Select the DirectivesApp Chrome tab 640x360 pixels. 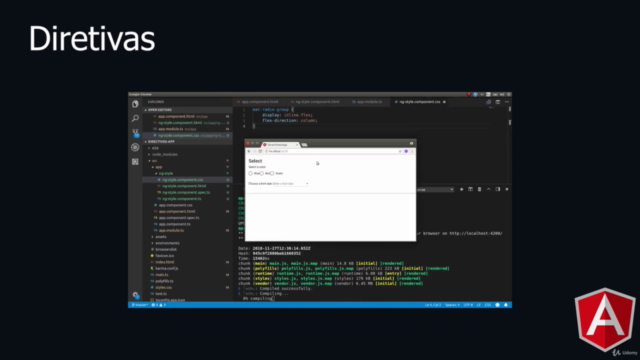(x=280, y=145)
